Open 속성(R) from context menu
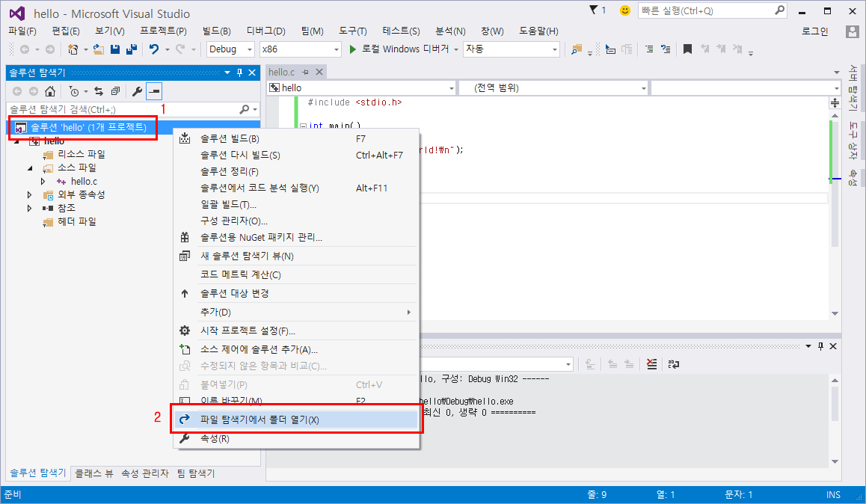 tap(297, 439)
